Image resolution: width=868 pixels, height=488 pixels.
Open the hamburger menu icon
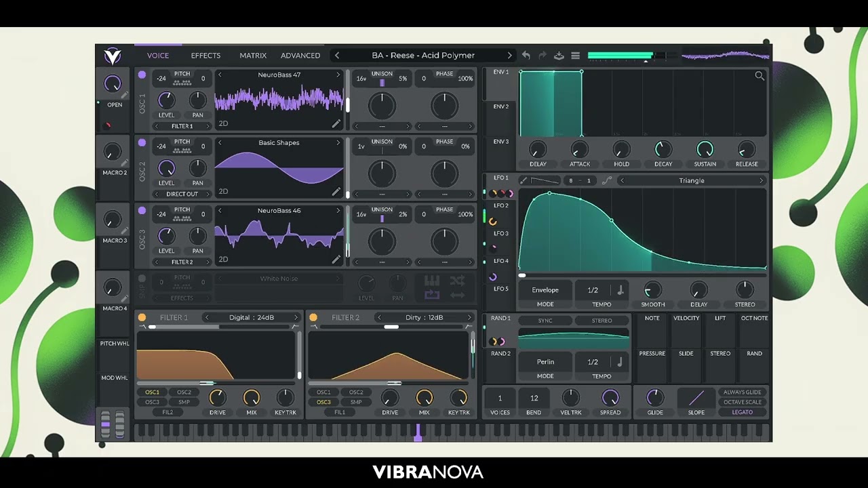click(x=575, y=56)
